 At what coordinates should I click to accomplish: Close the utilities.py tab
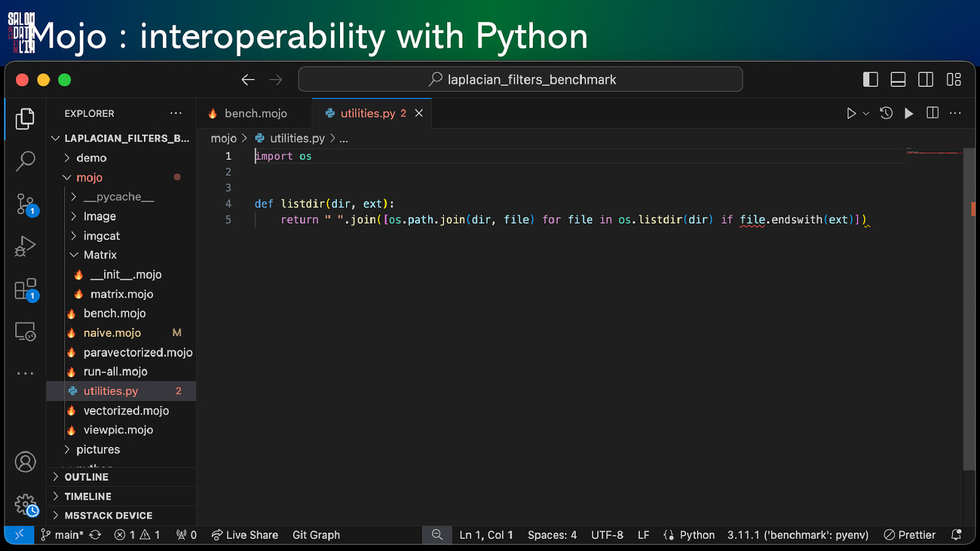click(x=419, y=113)
